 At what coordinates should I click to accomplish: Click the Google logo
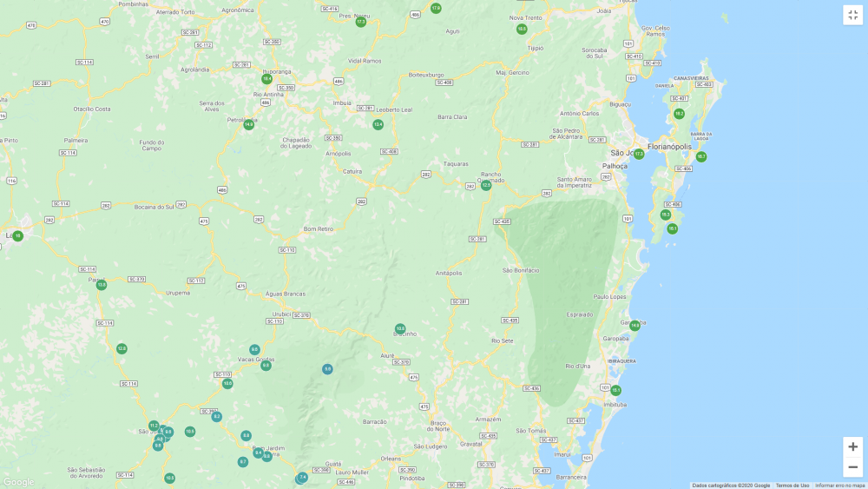[x=18, y=482]
